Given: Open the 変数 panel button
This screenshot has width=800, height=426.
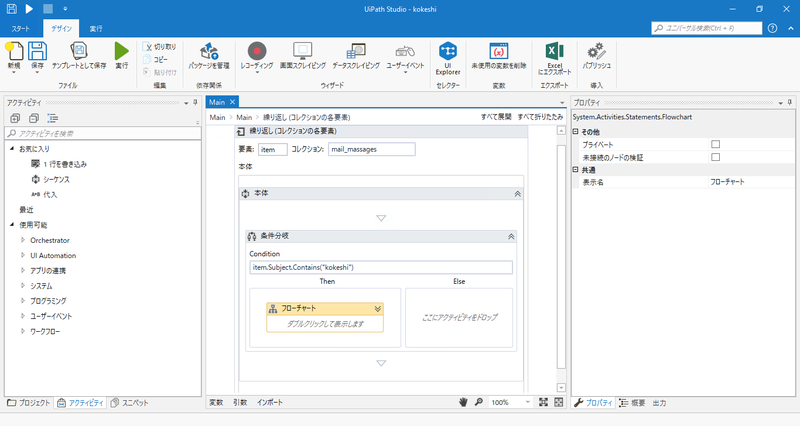Looking at the screenshot, I should point(216,402).
